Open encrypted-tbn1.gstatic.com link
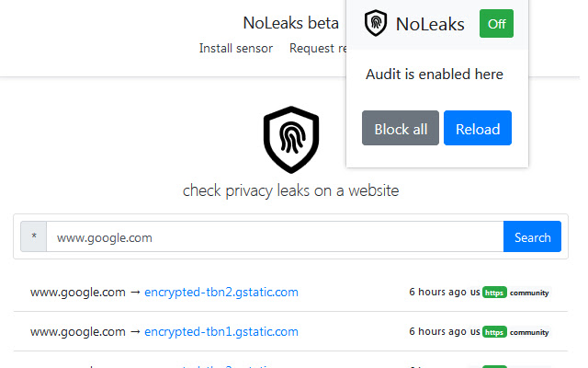This screenshot has width=588, height=368. [x=221, y=331]
